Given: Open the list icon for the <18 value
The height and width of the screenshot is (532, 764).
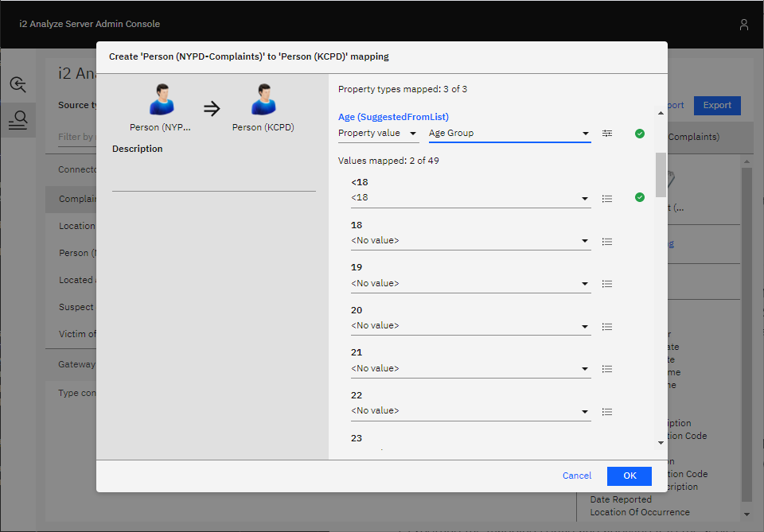Looking at the screenshot, I should (607, 198).
